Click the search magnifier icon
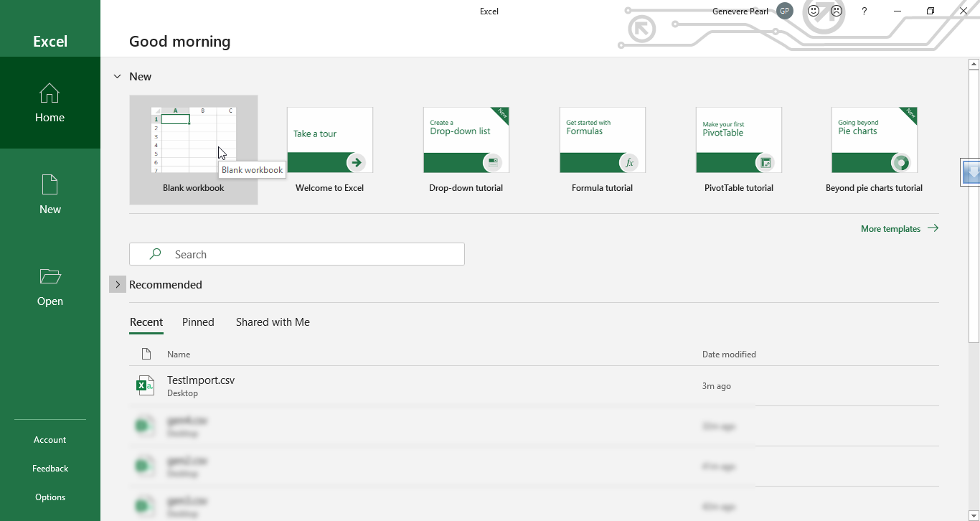Screen dimensions: 980x521 (x=155, y=254)
